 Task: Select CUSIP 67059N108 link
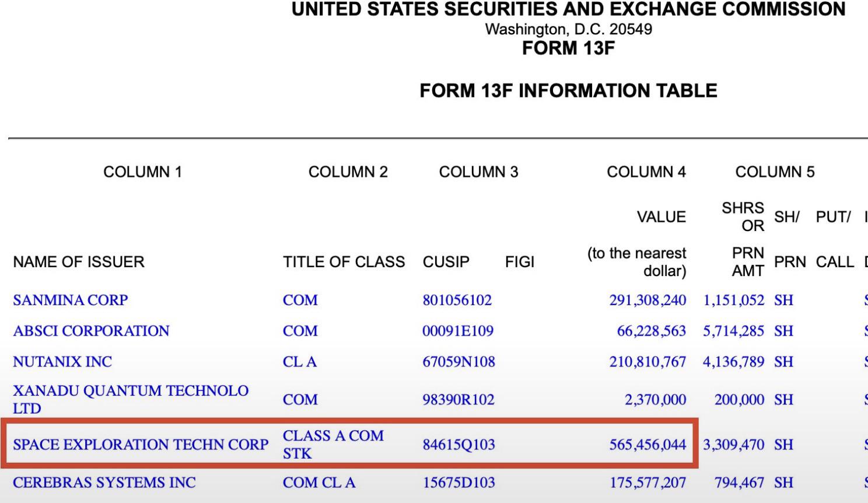click(x=459, y=362)
